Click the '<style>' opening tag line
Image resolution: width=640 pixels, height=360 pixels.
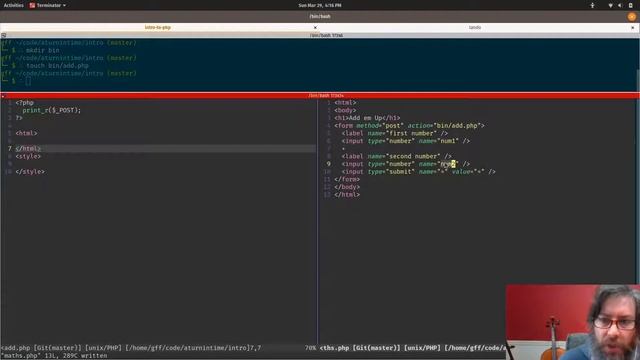tap(28, 156)
